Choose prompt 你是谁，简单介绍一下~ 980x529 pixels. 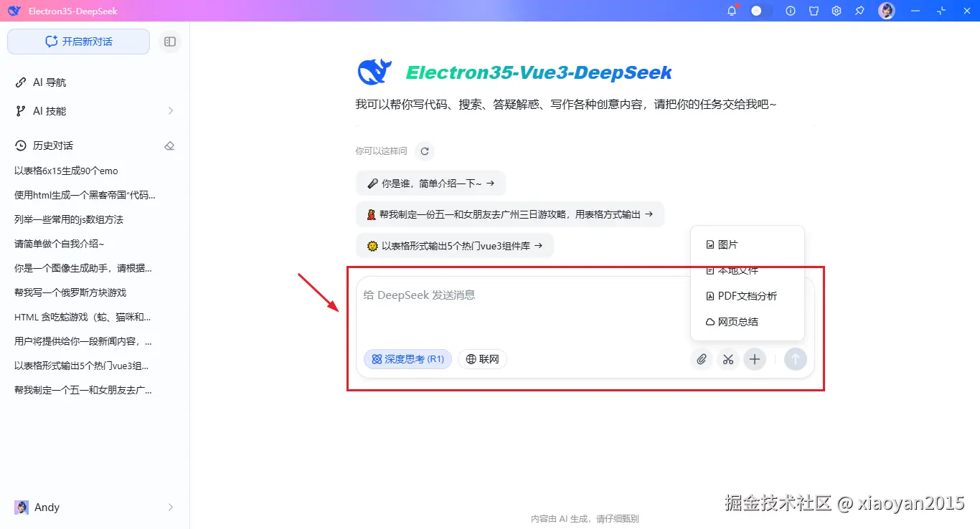(430, 184)
